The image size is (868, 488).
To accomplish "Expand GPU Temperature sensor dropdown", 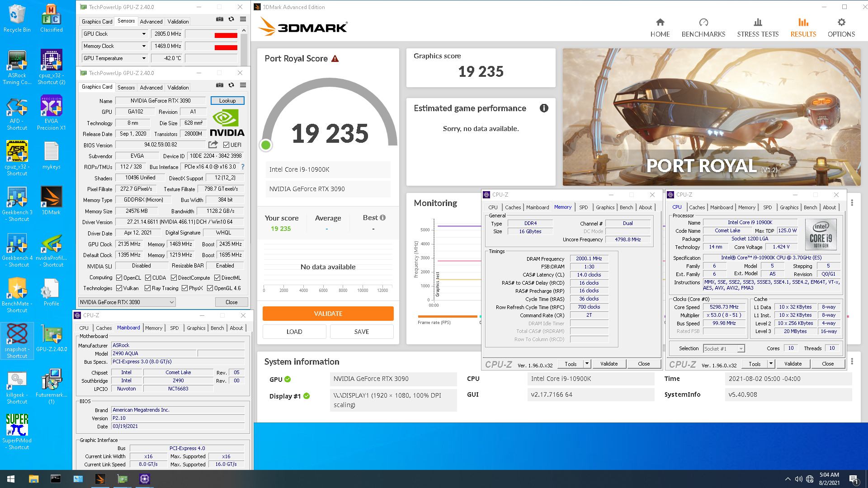I will click(144, 58).
